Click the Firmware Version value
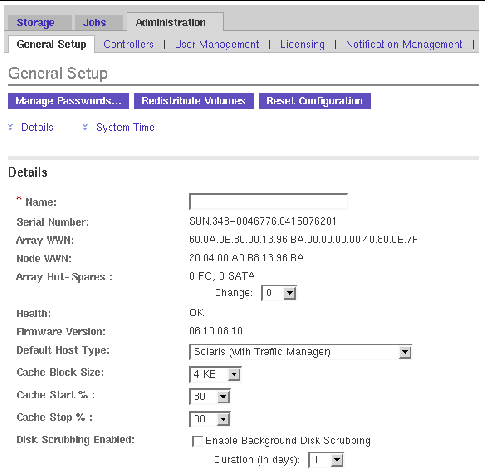Viewport: 485px width, 476px height. [x=216, y=331]
